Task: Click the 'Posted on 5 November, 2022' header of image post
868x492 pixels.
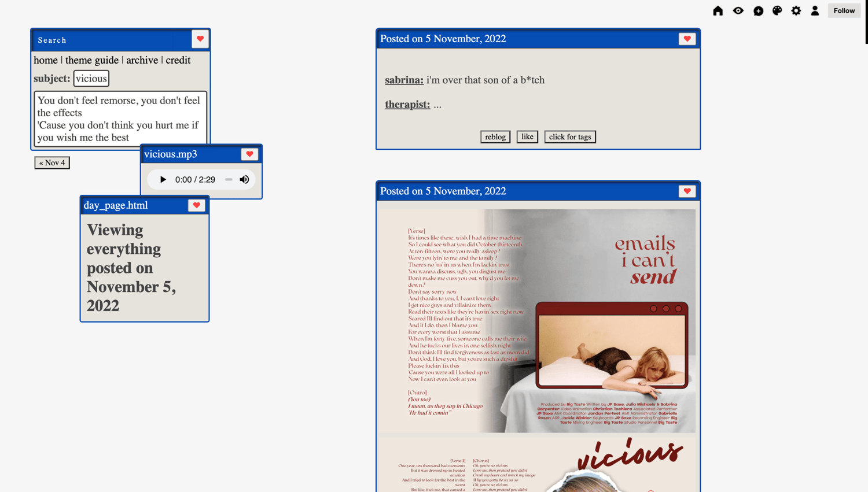Action: 443,191
